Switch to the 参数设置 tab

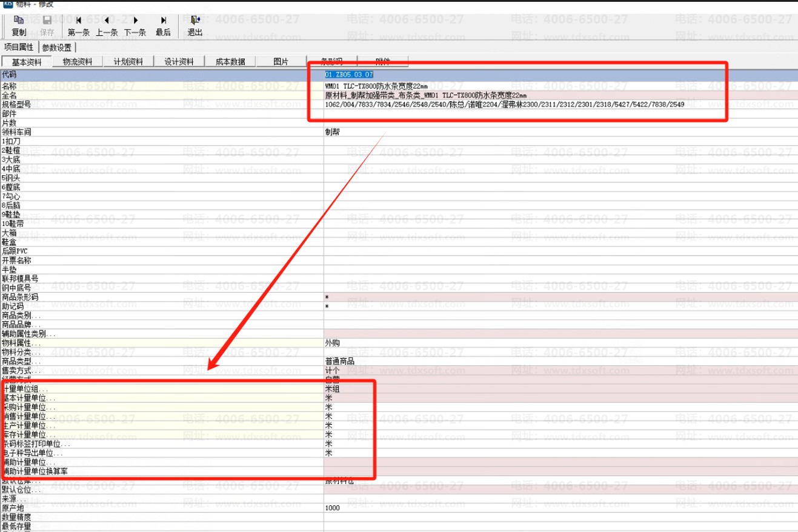pyautogui.click(x=57, y=47)
